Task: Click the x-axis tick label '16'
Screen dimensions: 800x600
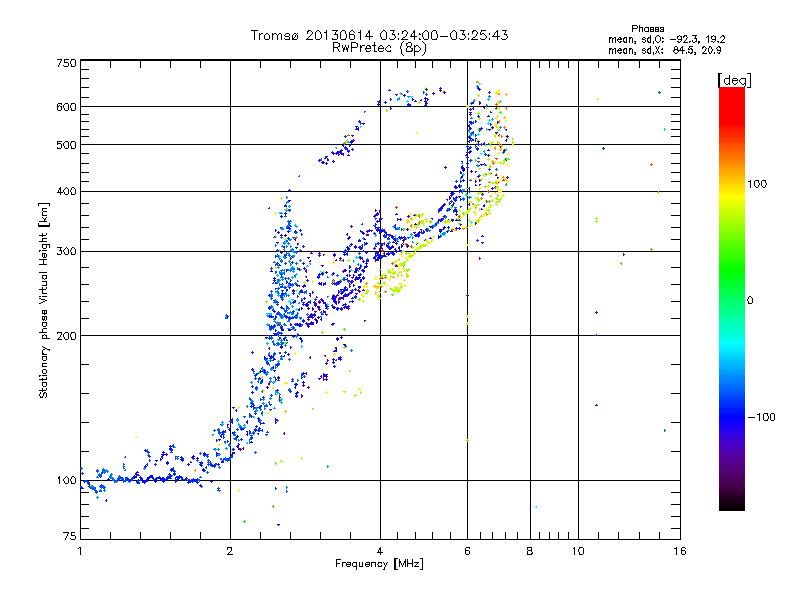Action: pos(680,551)
